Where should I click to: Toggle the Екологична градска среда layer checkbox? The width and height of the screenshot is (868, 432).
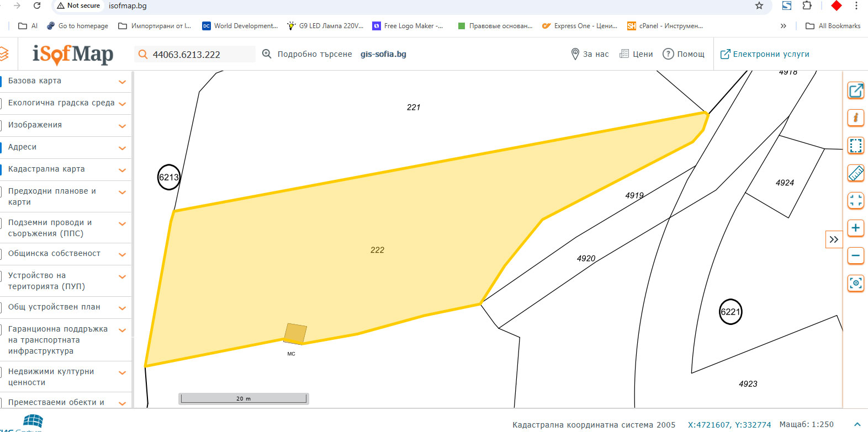(1, 103)
